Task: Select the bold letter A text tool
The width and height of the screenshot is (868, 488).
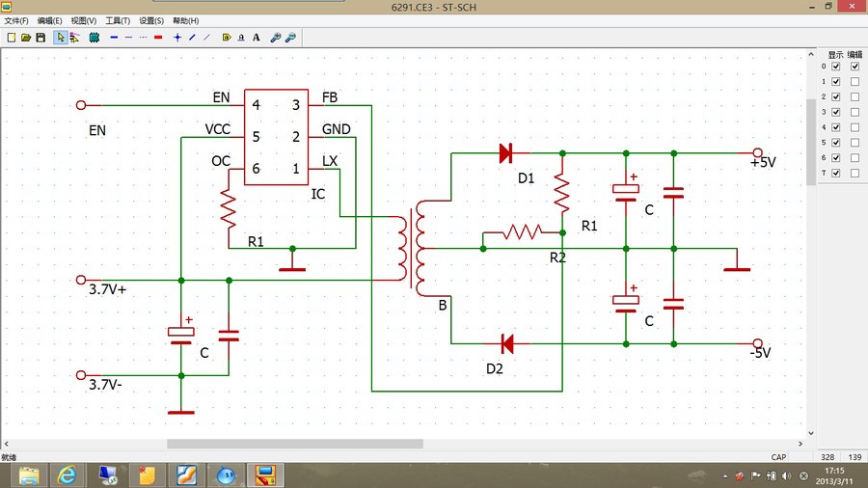Action: coord(256,38)
